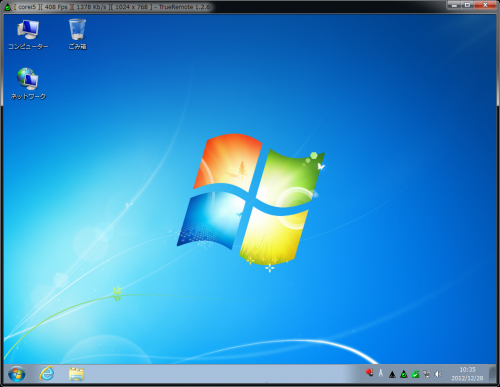The width and height of the screenshot is (500, 387).
Task: Maximize the TrueRemote window
Action: pyautogui.click(x=467, y=5)
